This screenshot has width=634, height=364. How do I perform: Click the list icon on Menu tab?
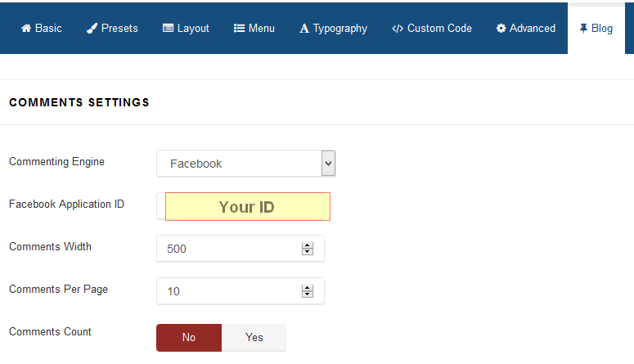point(240,29)
